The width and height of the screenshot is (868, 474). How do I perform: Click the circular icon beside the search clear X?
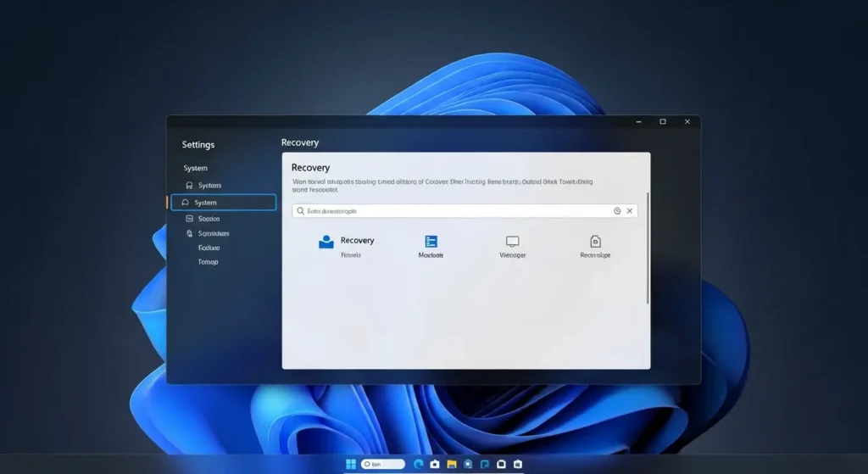click(617, 211)
